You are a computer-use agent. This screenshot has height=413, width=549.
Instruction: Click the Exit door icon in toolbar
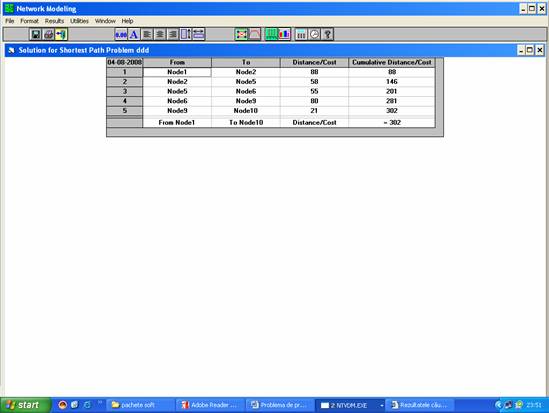61,34
